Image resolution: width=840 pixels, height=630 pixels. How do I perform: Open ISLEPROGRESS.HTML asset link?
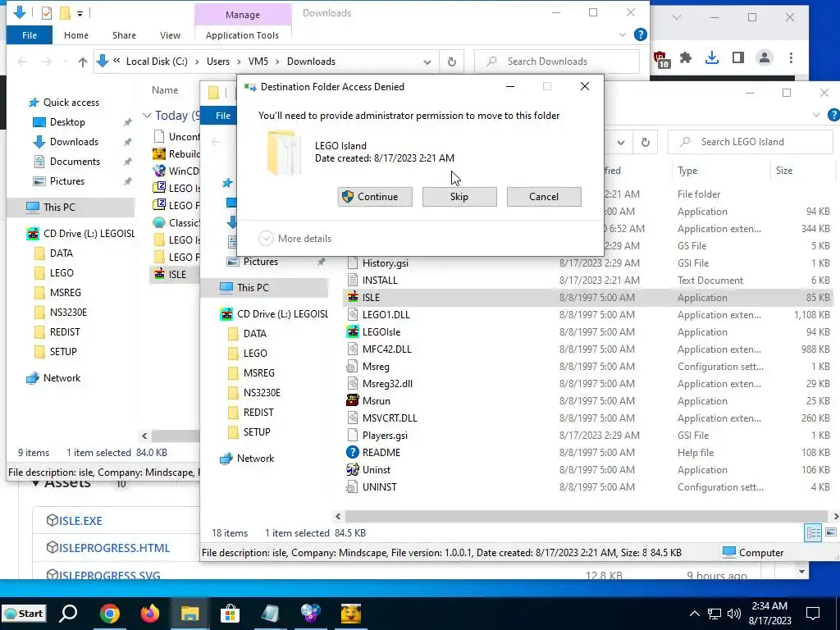pyautogui.click(x=114, y=548)
